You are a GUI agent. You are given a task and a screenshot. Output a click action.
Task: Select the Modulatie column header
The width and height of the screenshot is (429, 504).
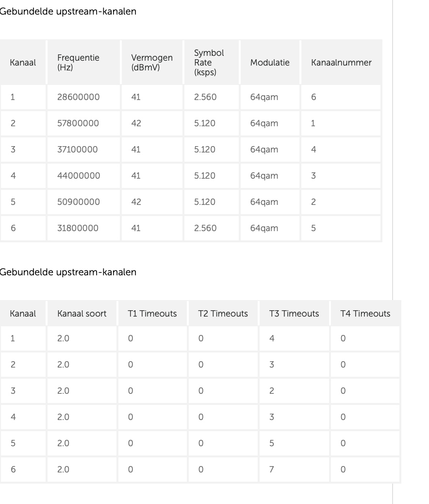pos(270,63)
